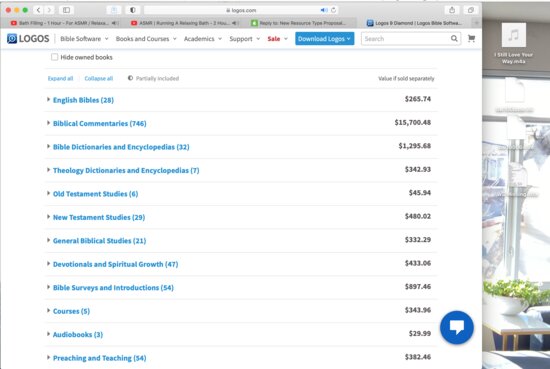Click the Expand all link

coord(60,78)
